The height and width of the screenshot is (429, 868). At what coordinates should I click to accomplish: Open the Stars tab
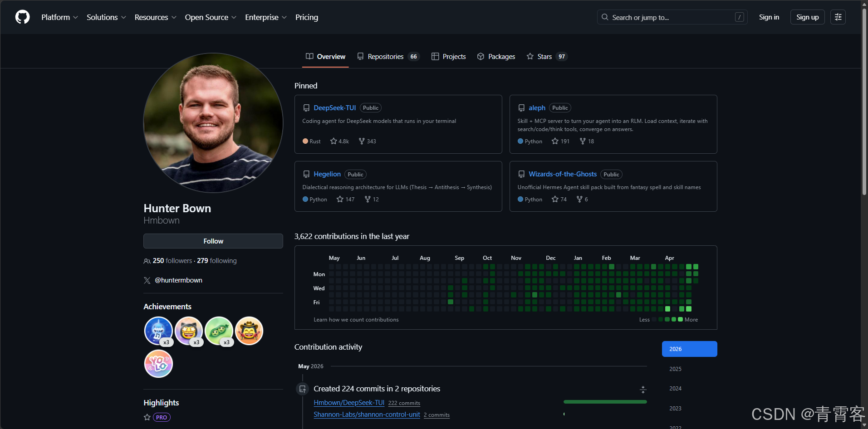547,57
